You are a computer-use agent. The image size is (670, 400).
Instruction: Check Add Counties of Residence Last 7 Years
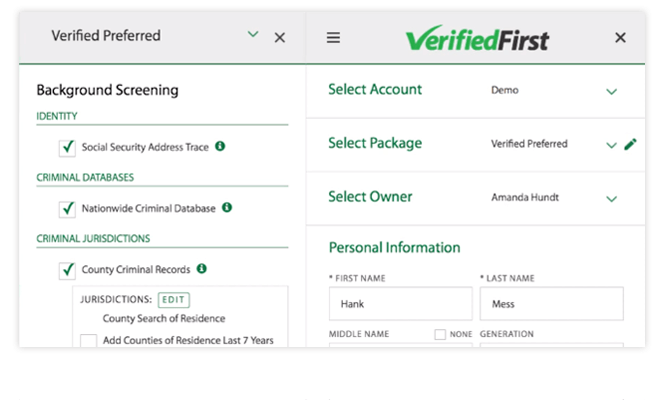coord(88,341)
